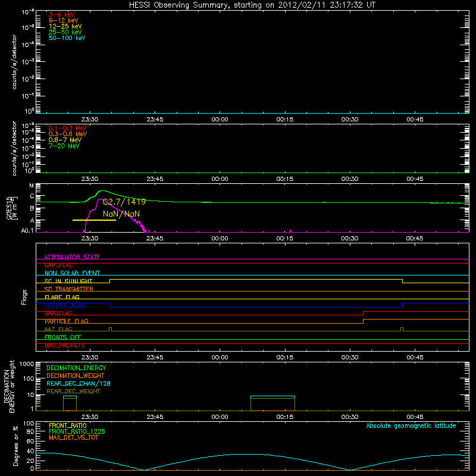Click the FRONTS_OFF flag label
This screenshot has height=476, width=476.
63,337
